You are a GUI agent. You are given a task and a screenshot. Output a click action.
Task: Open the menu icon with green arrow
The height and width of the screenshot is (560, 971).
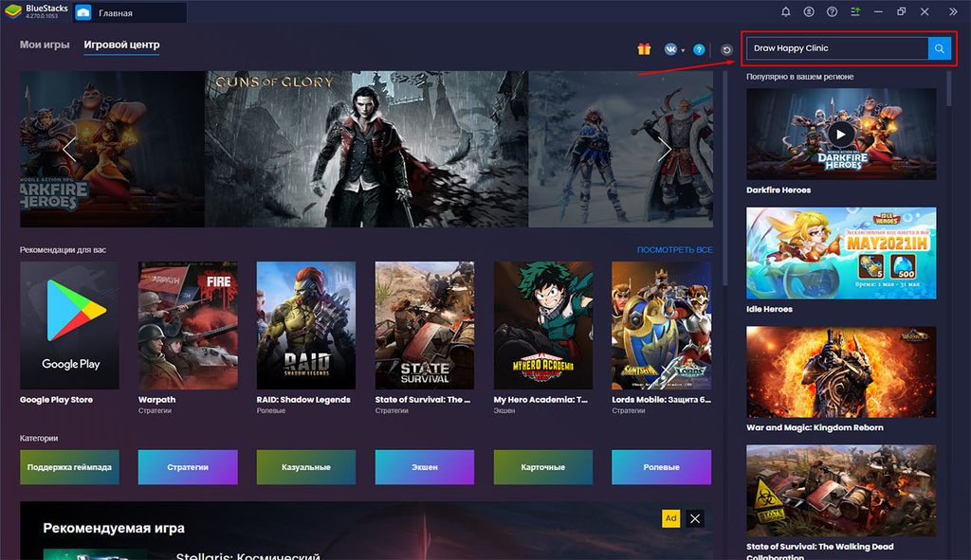click(x=855, y=11)
